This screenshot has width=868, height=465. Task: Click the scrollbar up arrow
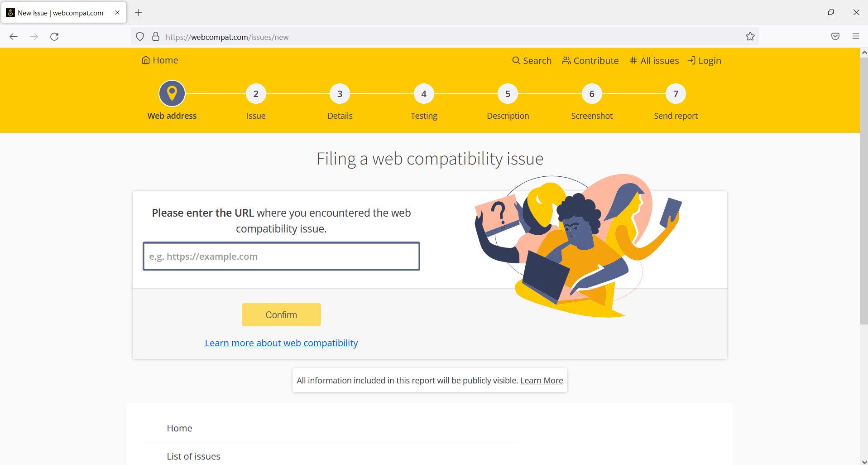coord(864,52)
